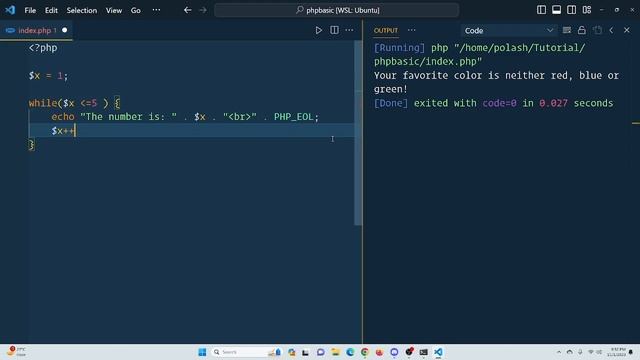
Task: Click the editor vertical scrollbar
Action: pyautogui.click(x=358, y=132)
